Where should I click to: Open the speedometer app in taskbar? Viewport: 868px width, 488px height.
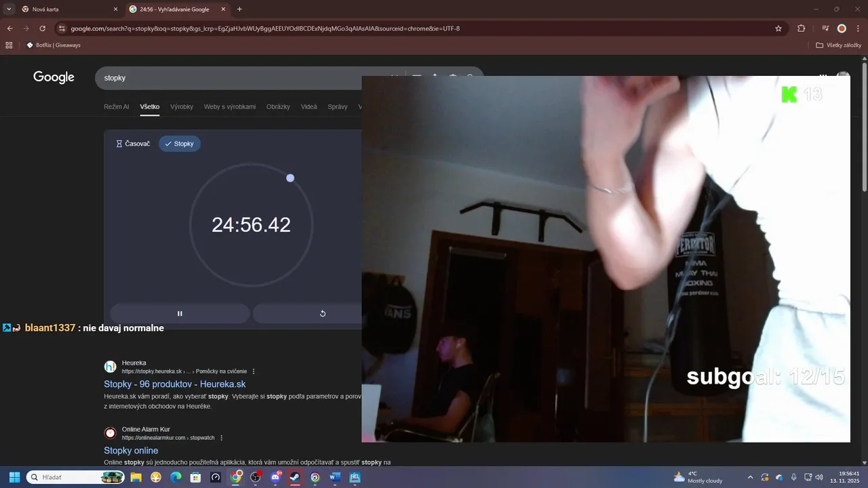tap(216, 477)
